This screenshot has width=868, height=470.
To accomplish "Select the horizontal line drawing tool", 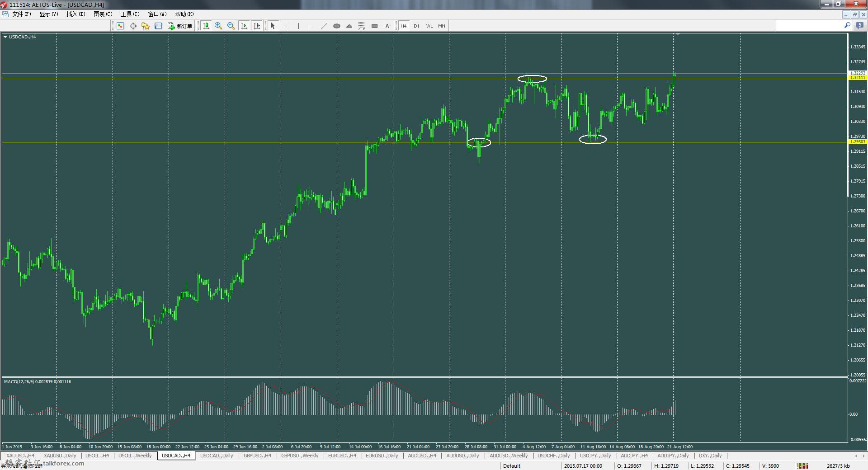I will click(x=311, y=26).
